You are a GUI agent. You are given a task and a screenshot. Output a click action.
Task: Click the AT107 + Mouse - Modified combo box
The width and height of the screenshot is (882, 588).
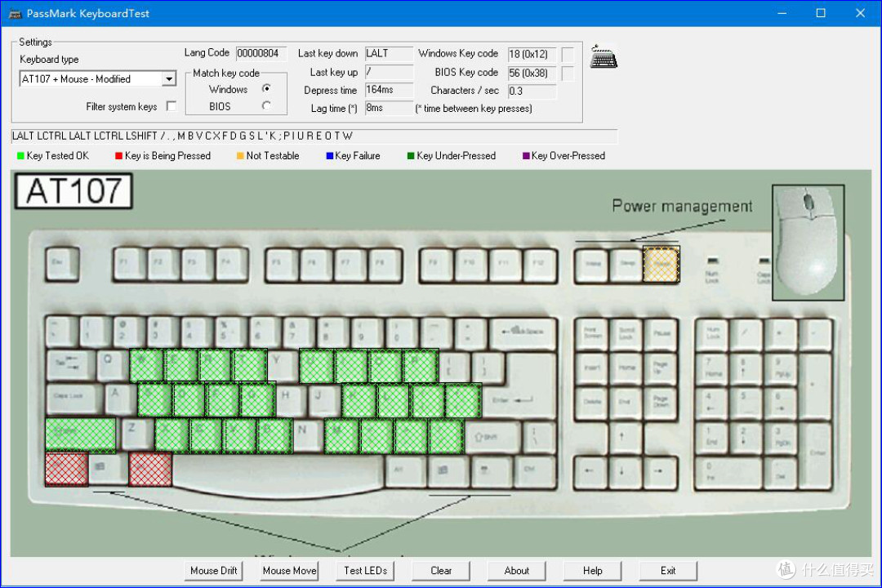click(x=98, y=78)
